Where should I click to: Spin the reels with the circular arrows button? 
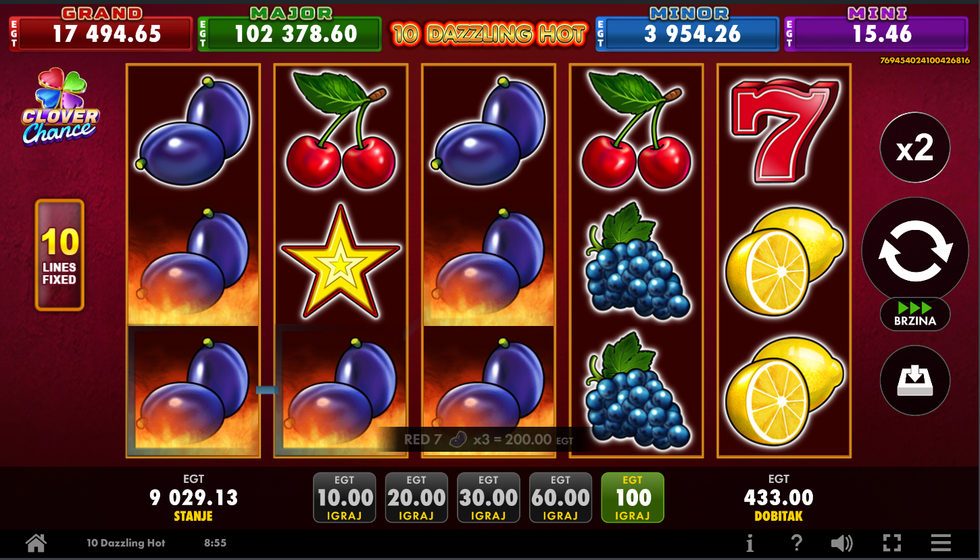pyautogui.click(x=915, y=251)
